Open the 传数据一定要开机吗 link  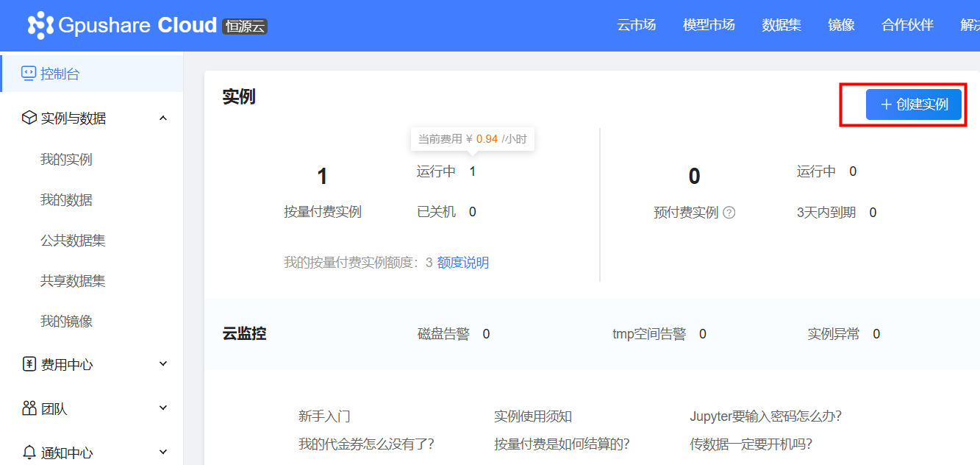coord(751,444)
